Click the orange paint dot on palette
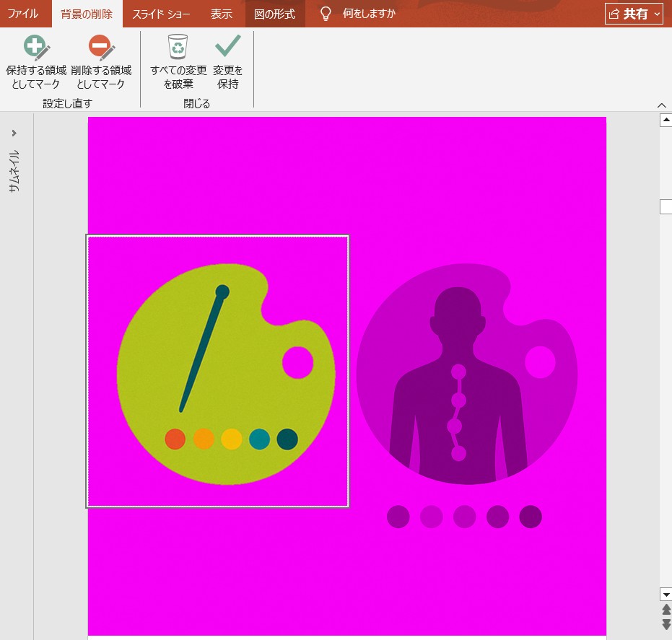 [204, 439]
